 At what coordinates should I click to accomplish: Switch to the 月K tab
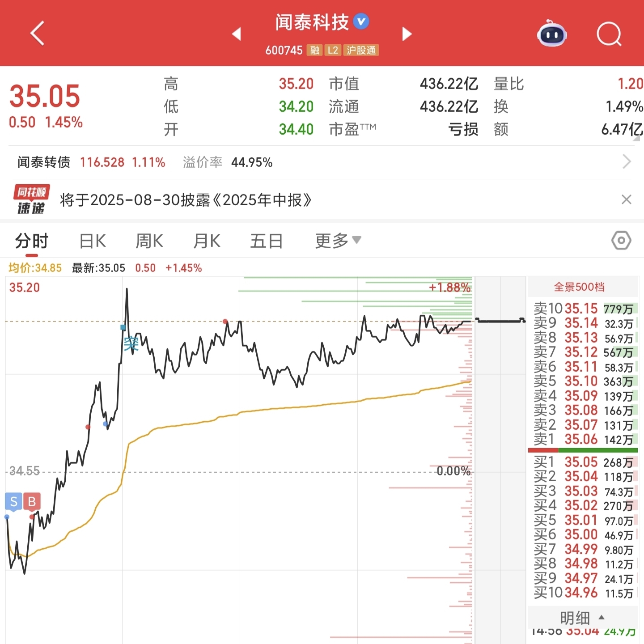[207, 241]
